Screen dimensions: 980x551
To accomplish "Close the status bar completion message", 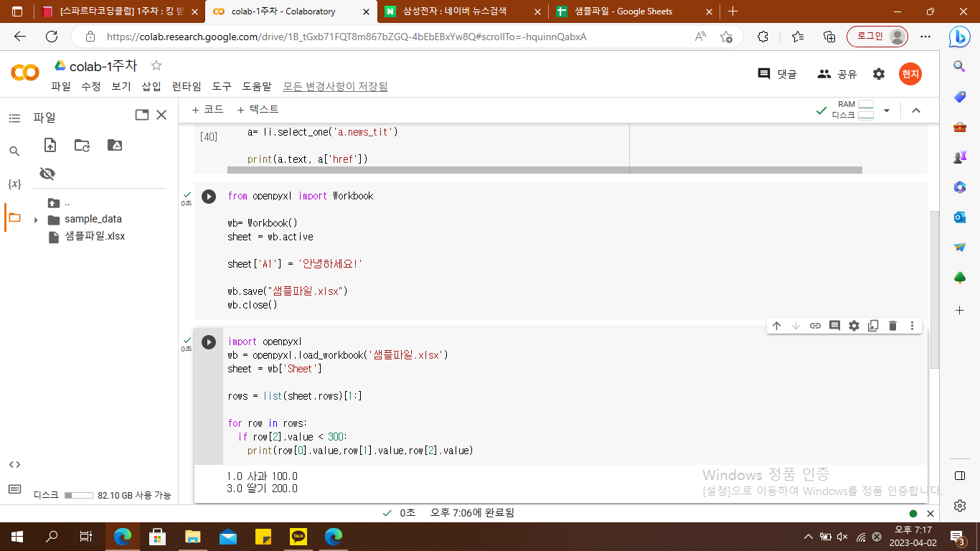I will click(930, 514).
